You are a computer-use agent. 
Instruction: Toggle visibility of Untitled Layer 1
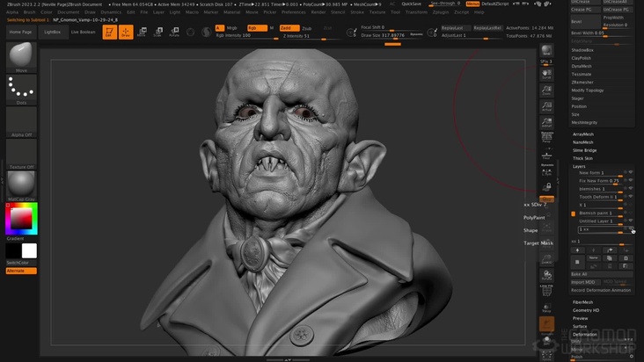[631, 221]
